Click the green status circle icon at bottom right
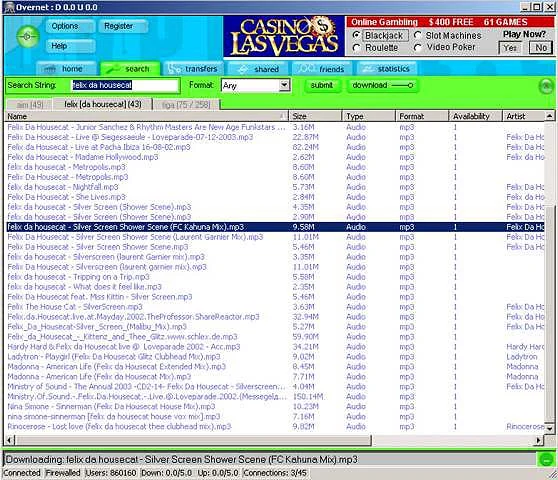 546,459
